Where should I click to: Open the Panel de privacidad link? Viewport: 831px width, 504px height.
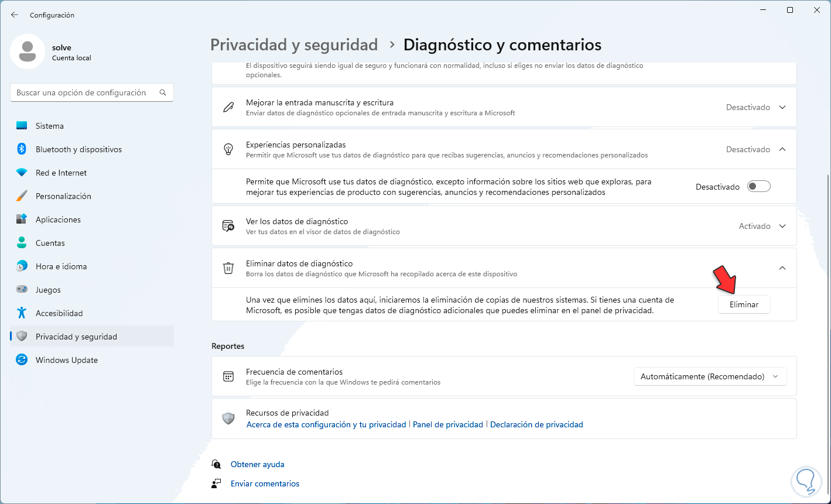448,424
